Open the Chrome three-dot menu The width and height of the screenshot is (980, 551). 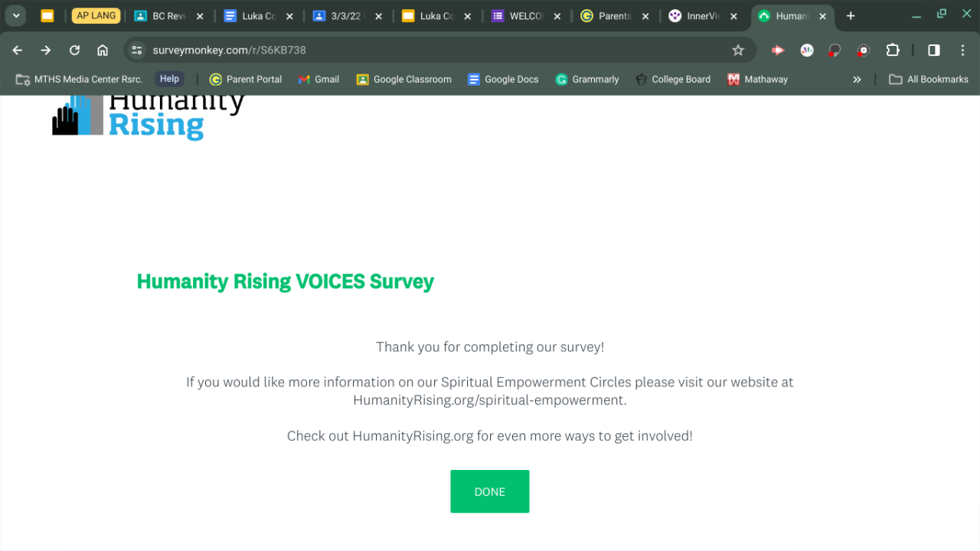(963, 51)
